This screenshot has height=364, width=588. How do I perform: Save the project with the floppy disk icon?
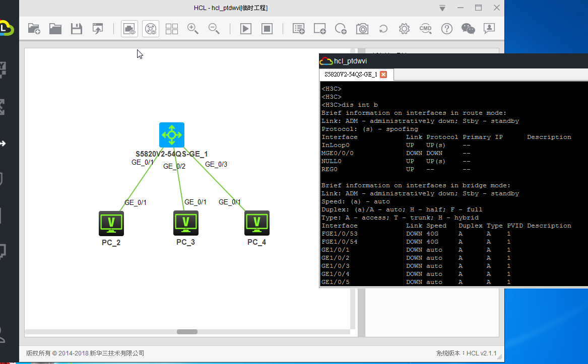(x=77, y=29)
